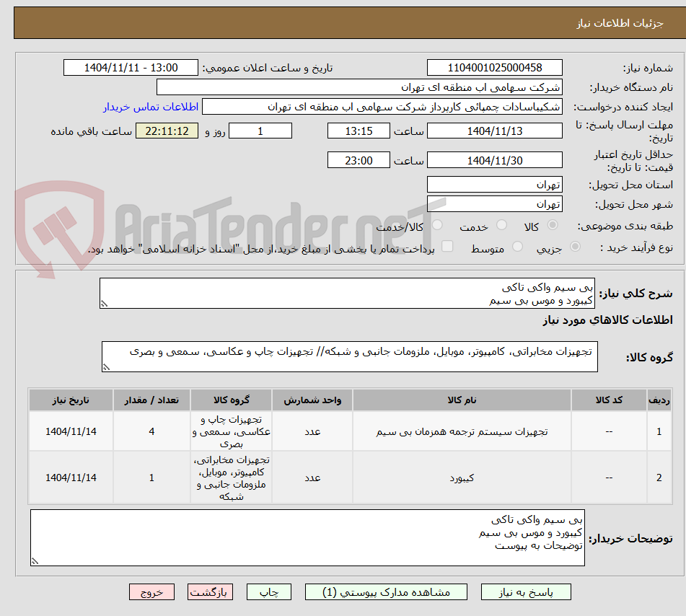Click the گروه کالا text area
This screenshot has height=616, width=686.
(350, 357)
